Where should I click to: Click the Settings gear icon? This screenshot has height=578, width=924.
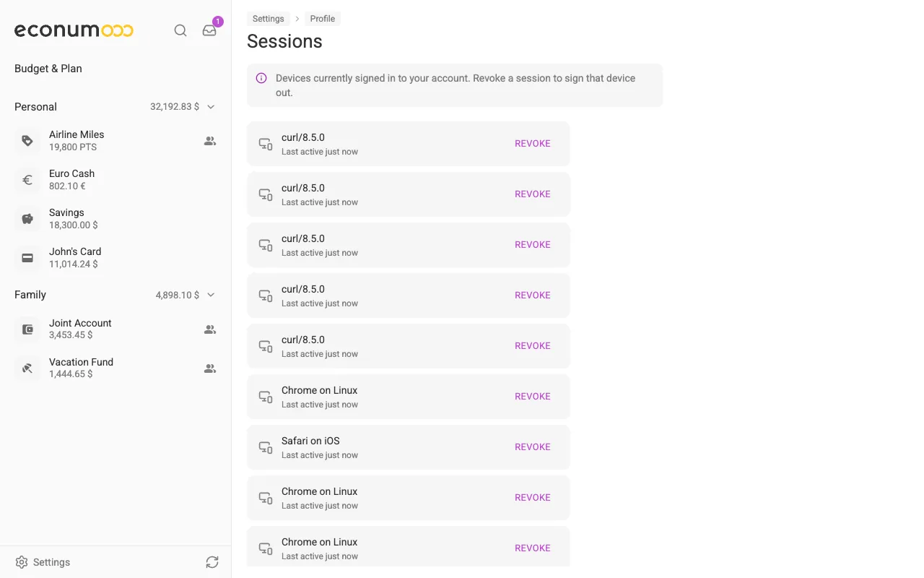tap(22, 562)
